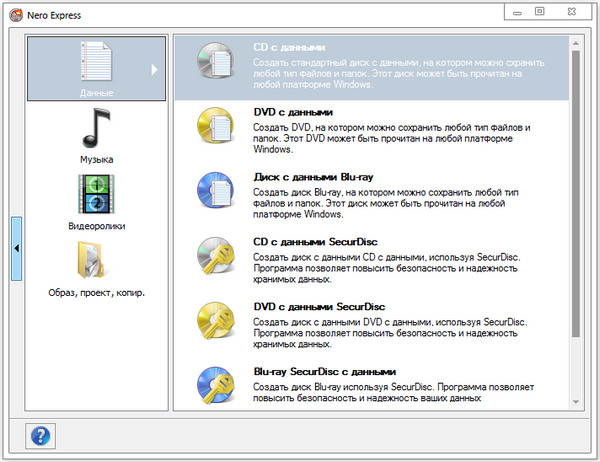The height and width of the screenshot is (462, 600).
Task: Click the vertical scrollbar in options list
Action: [576, 200]
